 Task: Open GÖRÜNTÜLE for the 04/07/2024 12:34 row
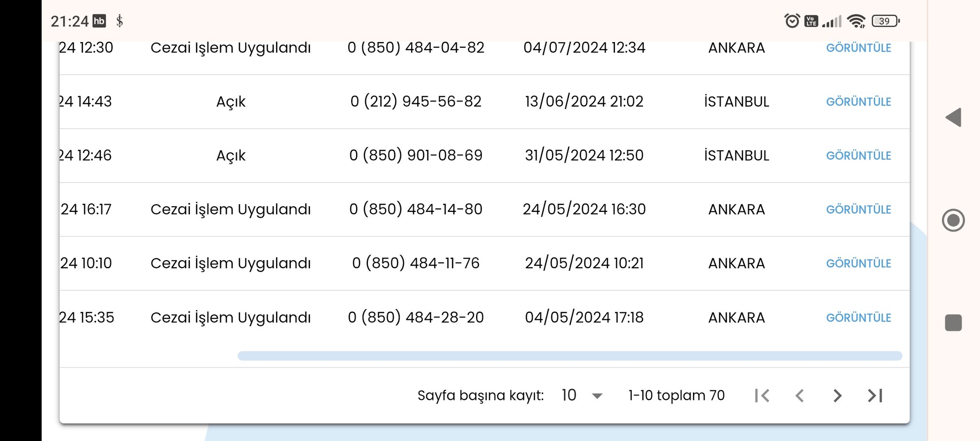click(x=858, y=48)
